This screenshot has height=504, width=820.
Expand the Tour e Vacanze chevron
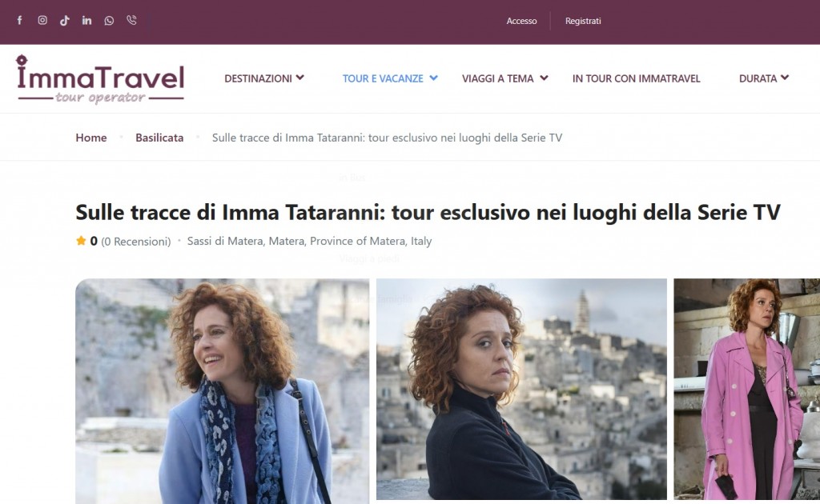point(433,78)
